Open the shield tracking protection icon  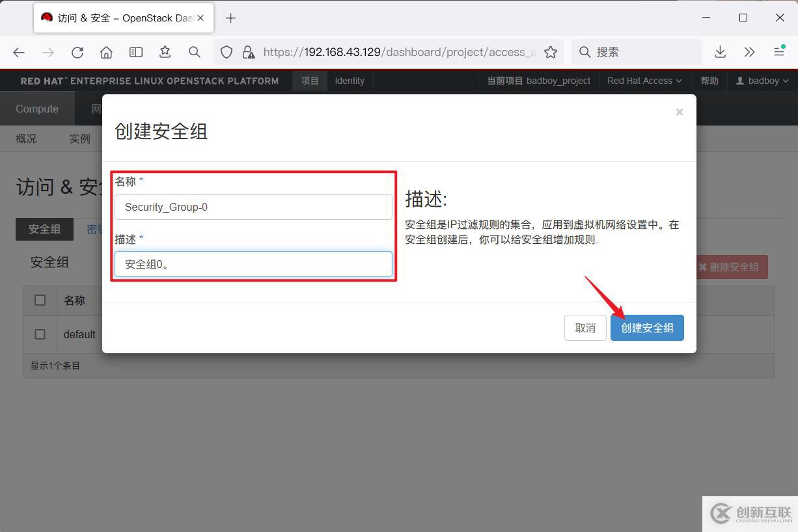click(227, 52)
